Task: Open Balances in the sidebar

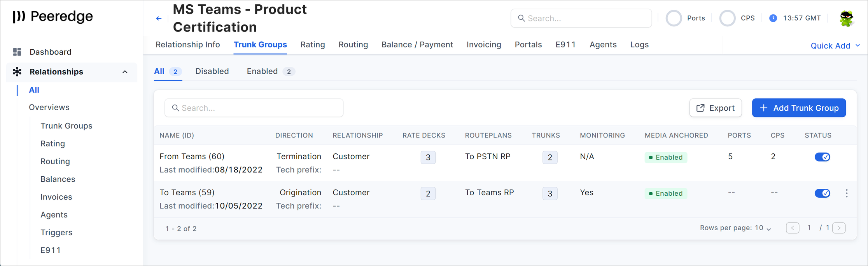Action: (58, 179)
